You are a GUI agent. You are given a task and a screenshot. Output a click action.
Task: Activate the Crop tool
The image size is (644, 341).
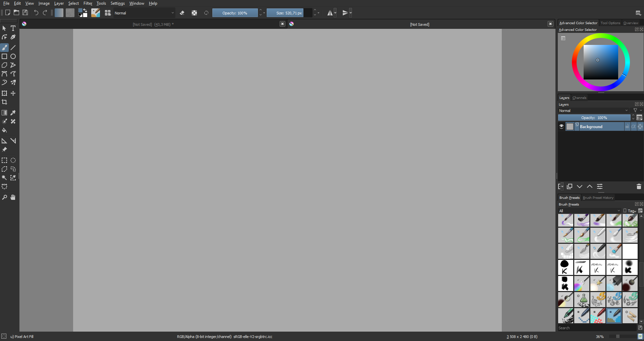click(4, 102)
